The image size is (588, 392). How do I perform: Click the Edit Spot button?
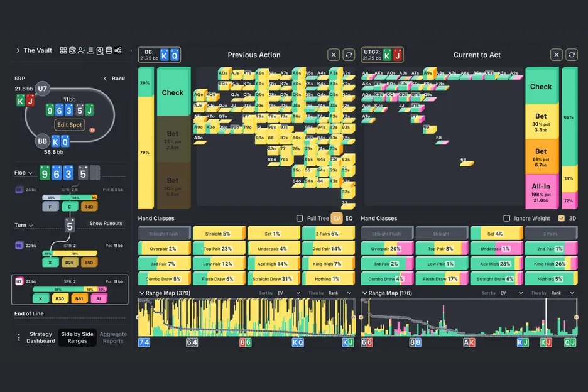pos(69,124)
